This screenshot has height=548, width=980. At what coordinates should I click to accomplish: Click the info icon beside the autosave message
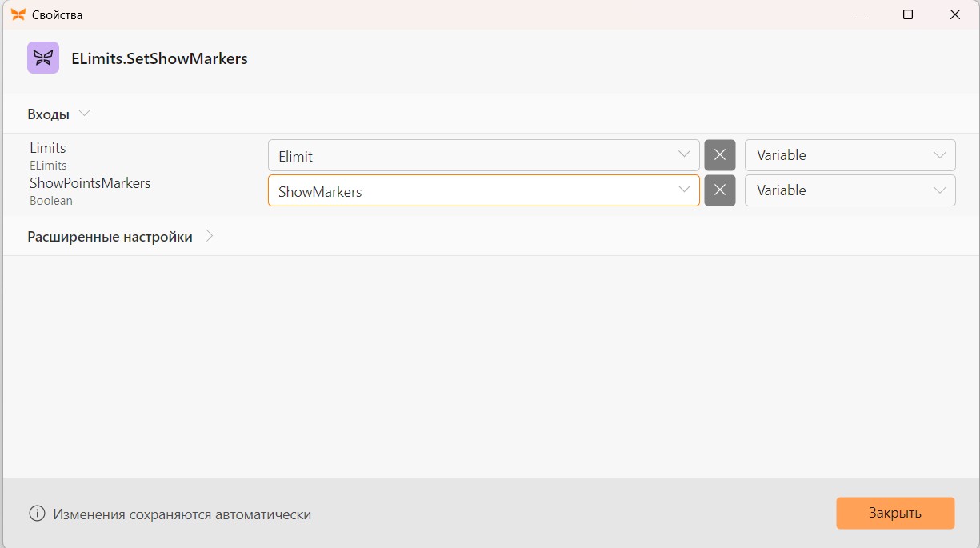tap(37, 514)
